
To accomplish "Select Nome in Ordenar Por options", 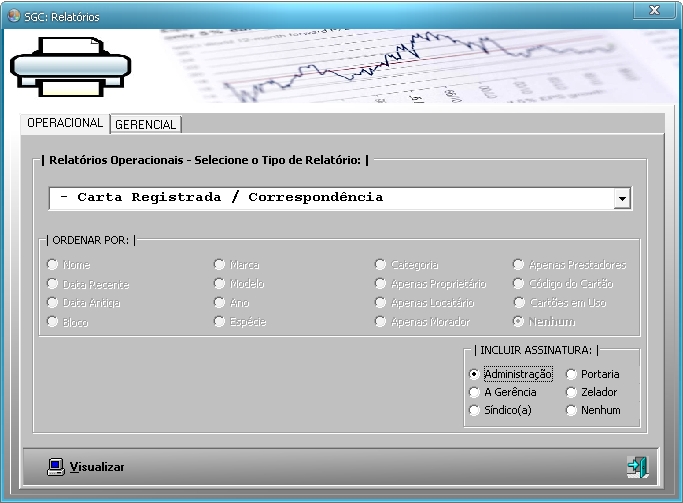I will [54, 265].
